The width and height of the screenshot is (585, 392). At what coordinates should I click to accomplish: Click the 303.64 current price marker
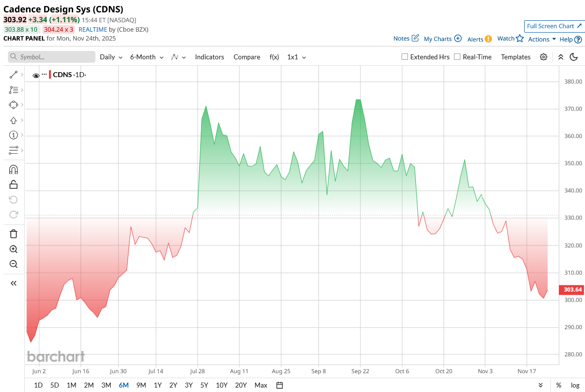[572, 290]
